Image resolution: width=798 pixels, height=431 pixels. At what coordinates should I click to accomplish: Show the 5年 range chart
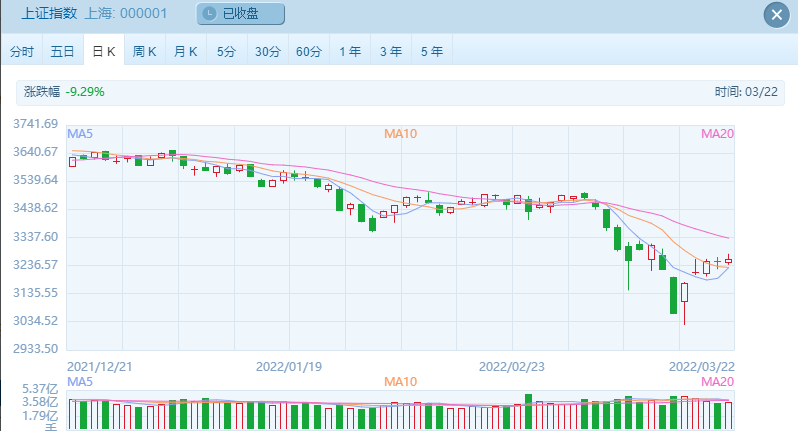[432, 51]
